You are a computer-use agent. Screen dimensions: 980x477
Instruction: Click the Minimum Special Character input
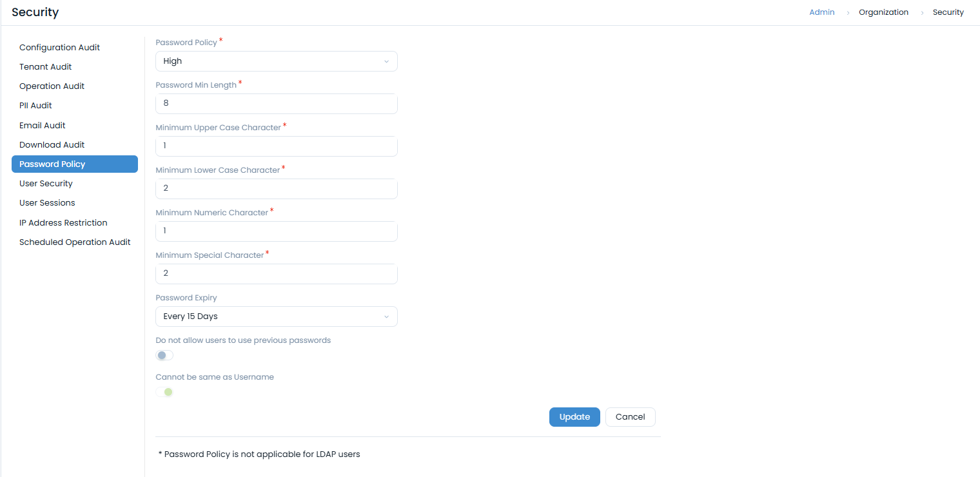click(x=276, y=274)
